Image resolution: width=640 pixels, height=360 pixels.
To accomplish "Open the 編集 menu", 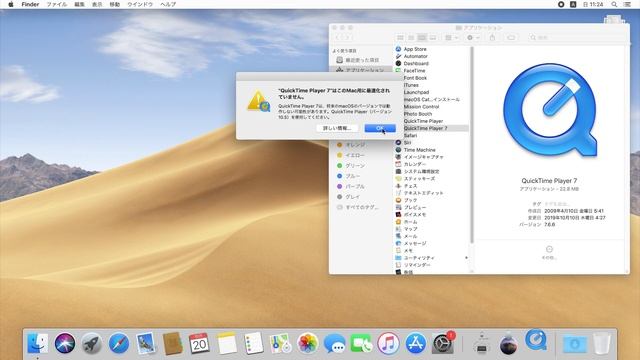I will point(80,4).
